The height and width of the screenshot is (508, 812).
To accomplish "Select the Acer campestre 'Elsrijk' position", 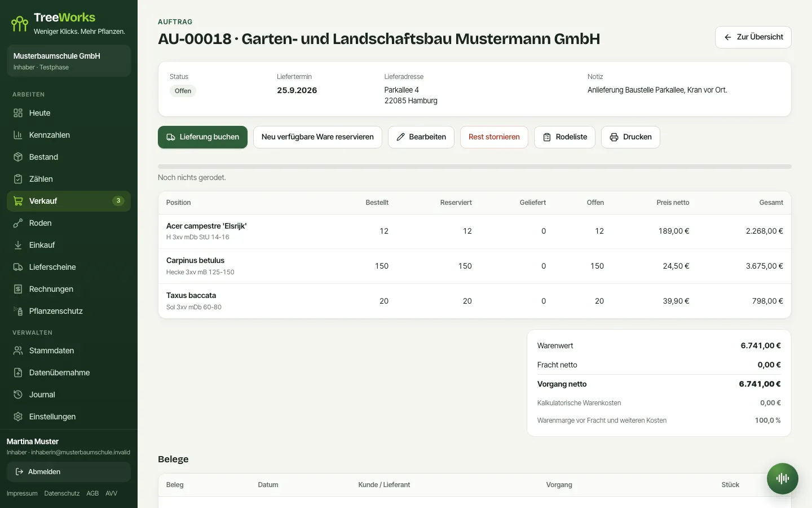I will click(x=475, y=231).
